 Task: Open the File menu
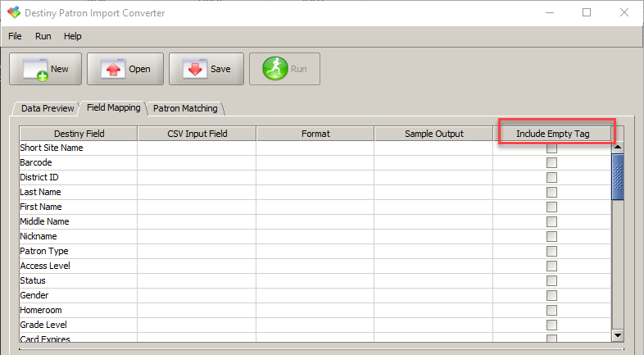tap(15, 36)
